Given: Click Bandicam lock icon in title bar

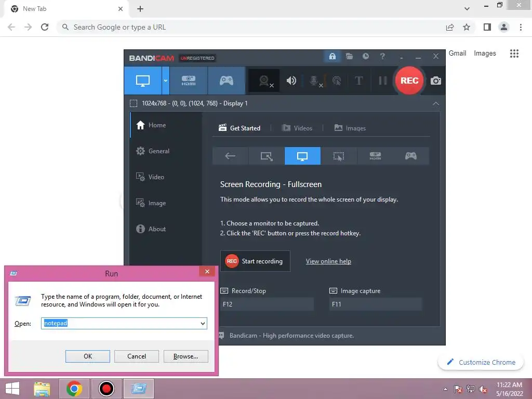Looking at the screenshot, I should (332, 56).
